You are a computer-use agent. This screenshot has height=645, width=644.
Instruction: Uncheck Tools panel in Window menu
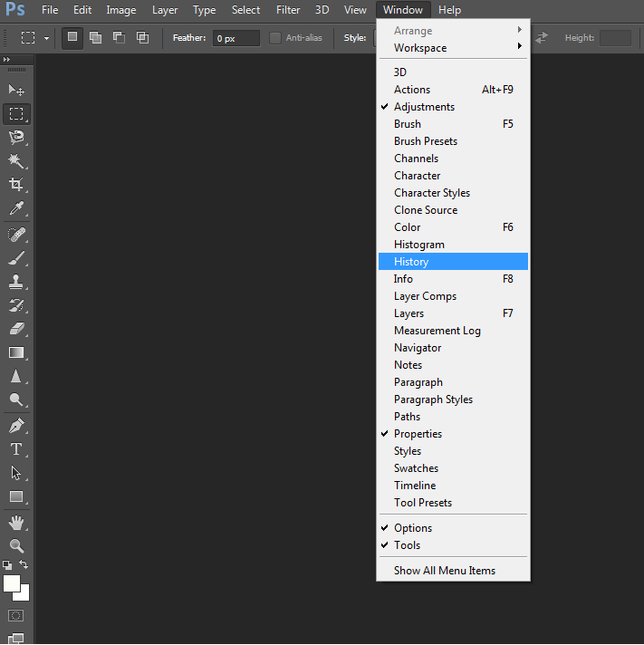pos(453,545)
